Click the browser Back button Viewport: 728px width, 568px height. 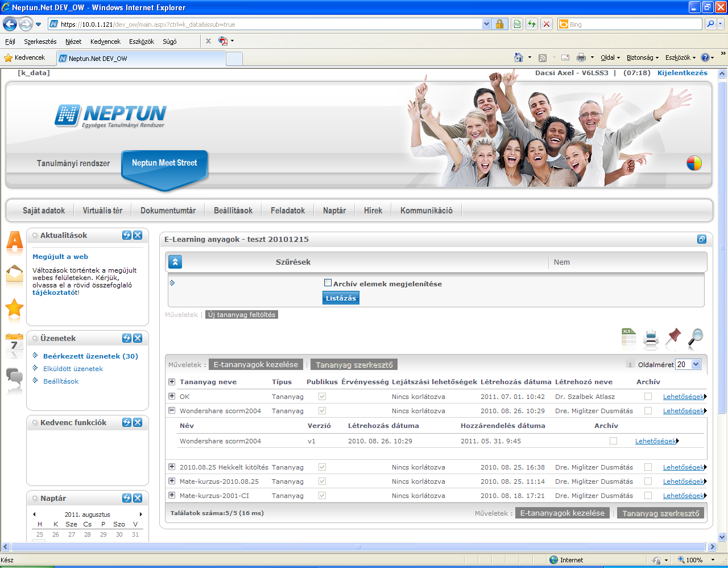[10, 24]
